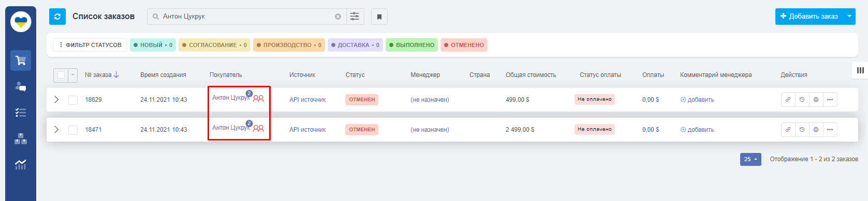Tick the checkbox for order 18471
This screenshot has width=868, height=201.
point(73,130)
